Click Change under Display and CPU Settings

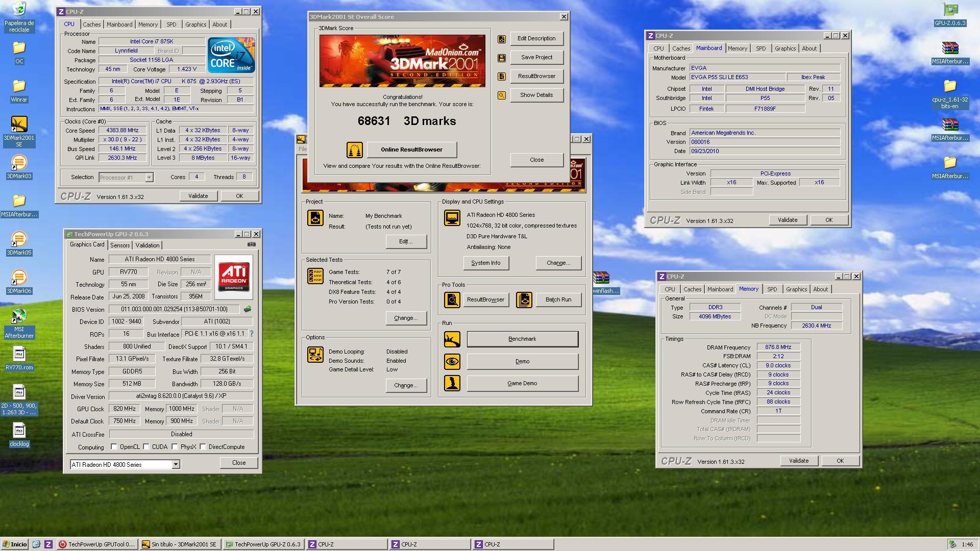(558, 263)
